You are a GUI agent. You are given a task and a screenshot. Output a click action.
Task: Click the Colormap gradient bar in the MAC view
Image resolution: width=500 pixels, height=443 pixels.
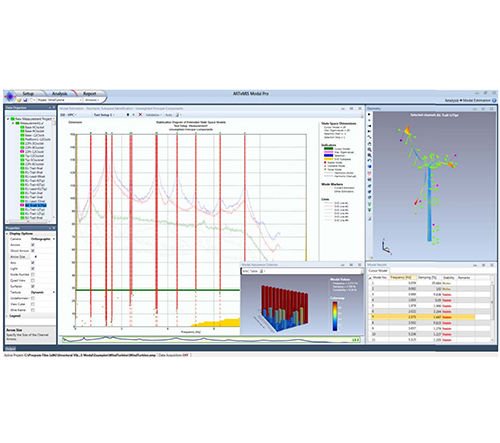[x=335, y=316]
